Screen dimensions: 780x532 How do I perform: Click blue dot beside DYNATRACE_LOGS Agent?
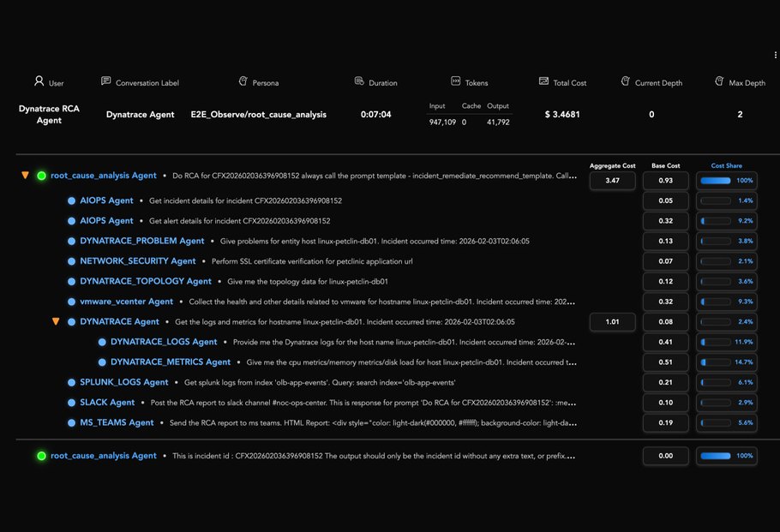click(x=102, y=342)
